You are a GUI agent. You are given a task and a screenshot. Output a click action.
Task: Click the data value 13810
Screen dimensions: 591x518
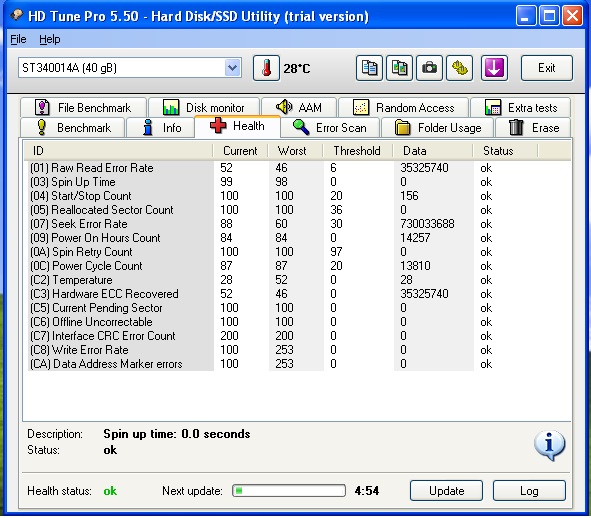click(415, 266)
